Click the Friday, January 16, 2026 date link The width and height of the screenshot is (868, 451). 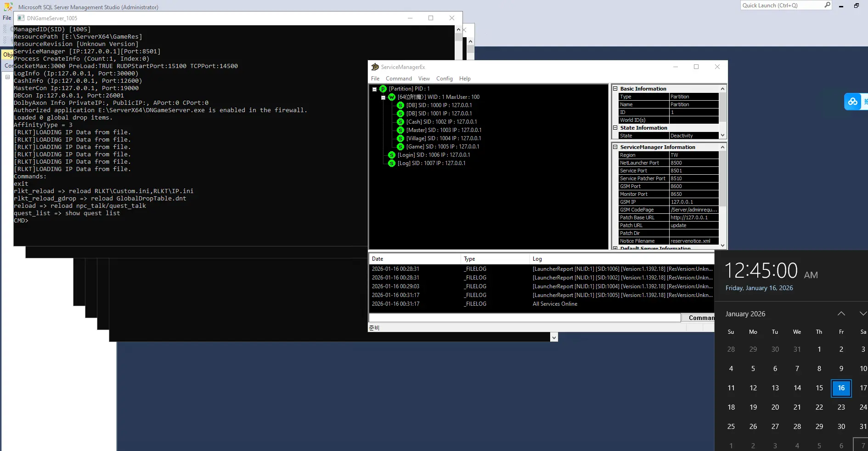pos(759,288)
